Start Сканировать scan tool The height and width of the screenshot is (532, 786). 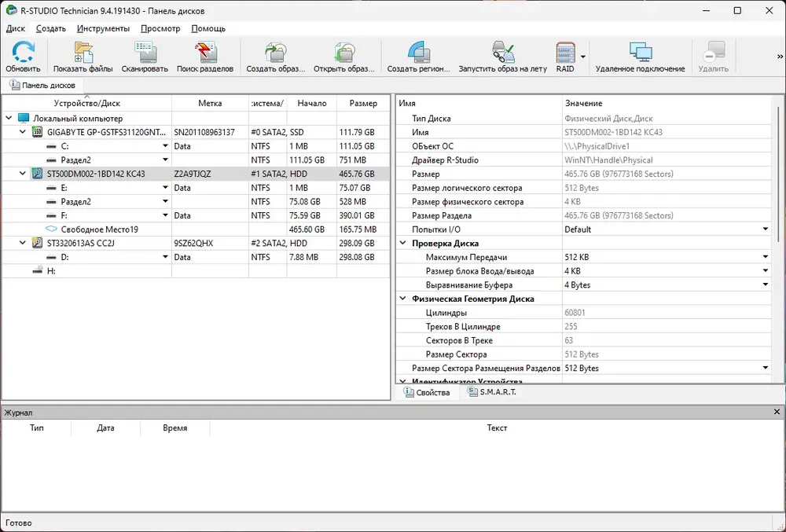click(x=145, y=52)
